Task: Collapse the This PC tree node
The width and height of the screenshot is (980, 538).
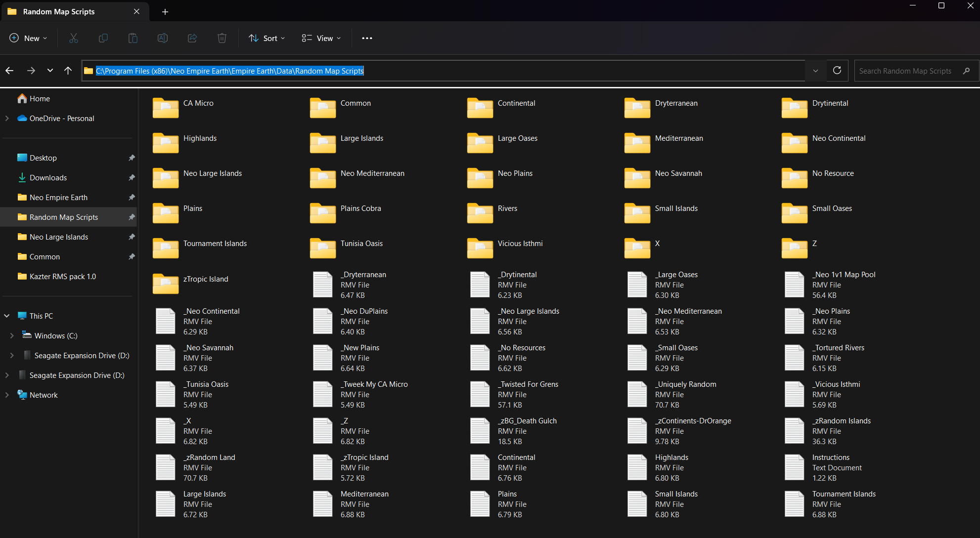Action: point(7,316)
